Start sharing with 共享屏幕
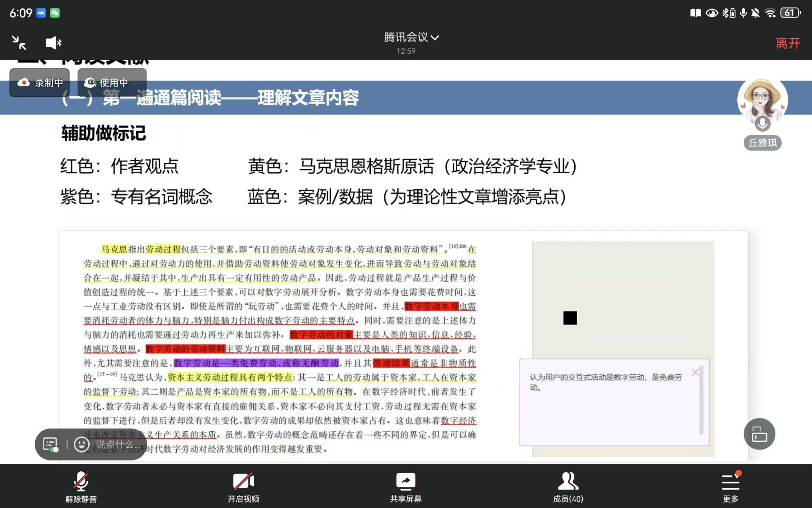This screenshot has height=508, width=812. 406,487
